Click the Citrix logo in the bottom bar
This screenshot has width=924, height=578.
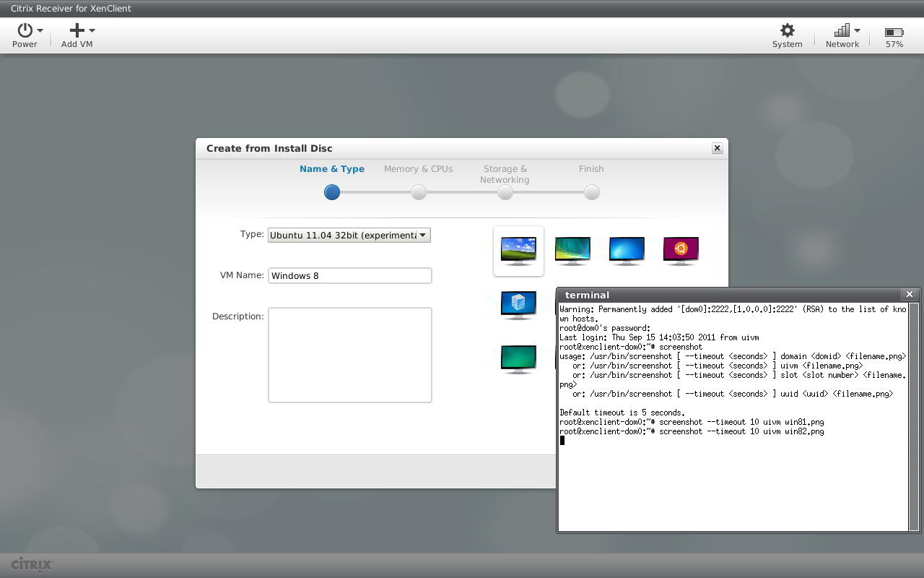[x=32, y=564]
